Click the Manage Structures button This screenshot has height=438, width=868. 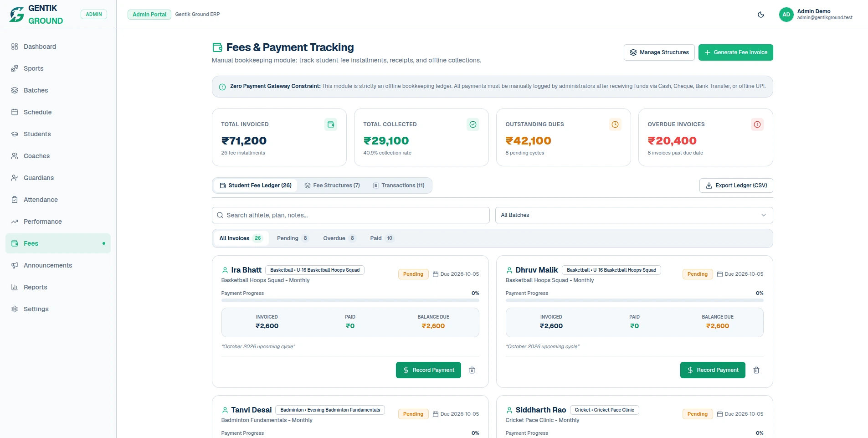(x=659, y=52)
